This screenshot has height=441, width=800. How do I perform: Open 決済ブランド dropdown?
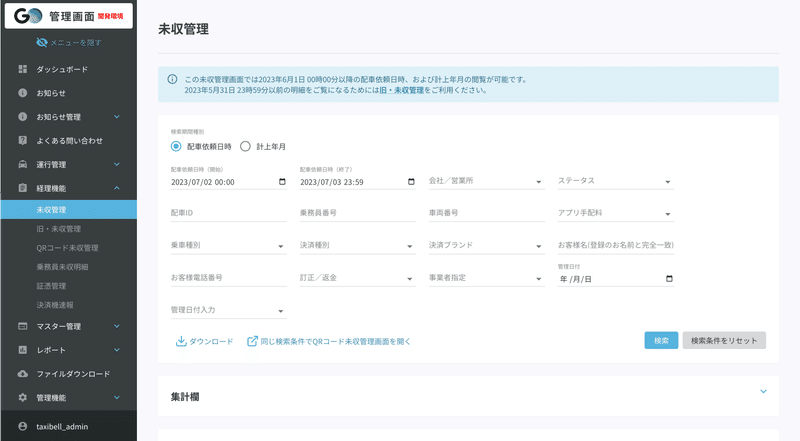[487, 245]
